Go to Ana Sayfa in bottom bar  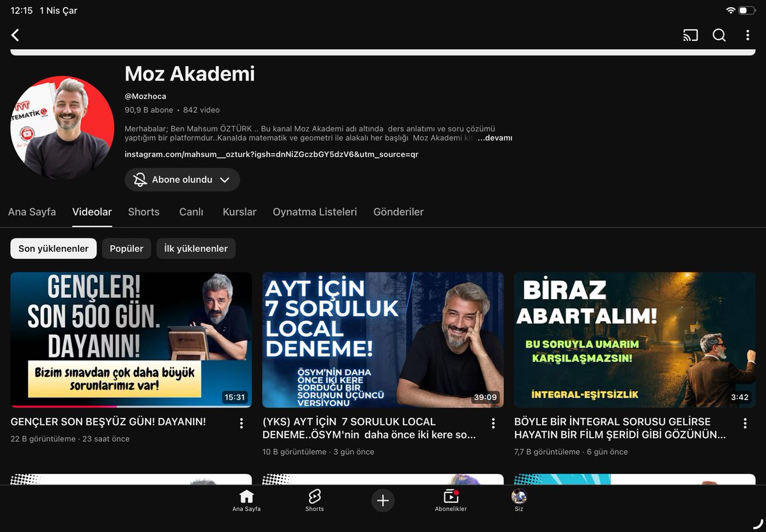246,501
